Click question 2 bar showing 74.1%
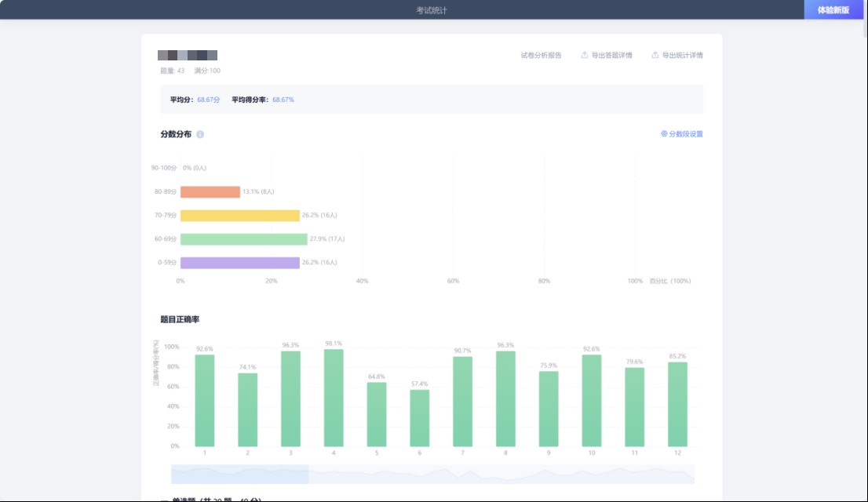The height and width of the screenshot is (502, 868). 248,410
